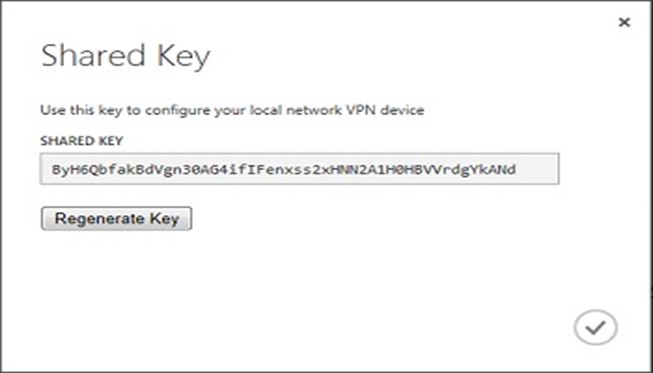Click the checkmark icon to confirm
Image resolution: width=653 pixels, height=373 pixels.
(x=596, y=327)
